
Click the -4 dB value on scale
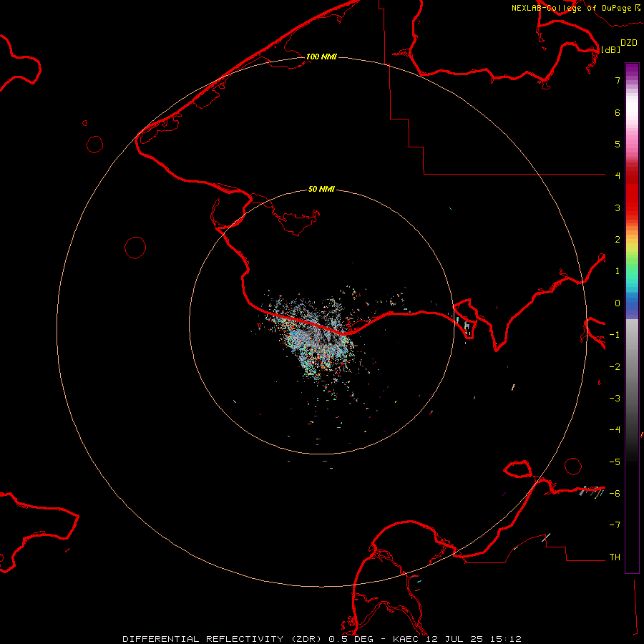tap(615, 430)
